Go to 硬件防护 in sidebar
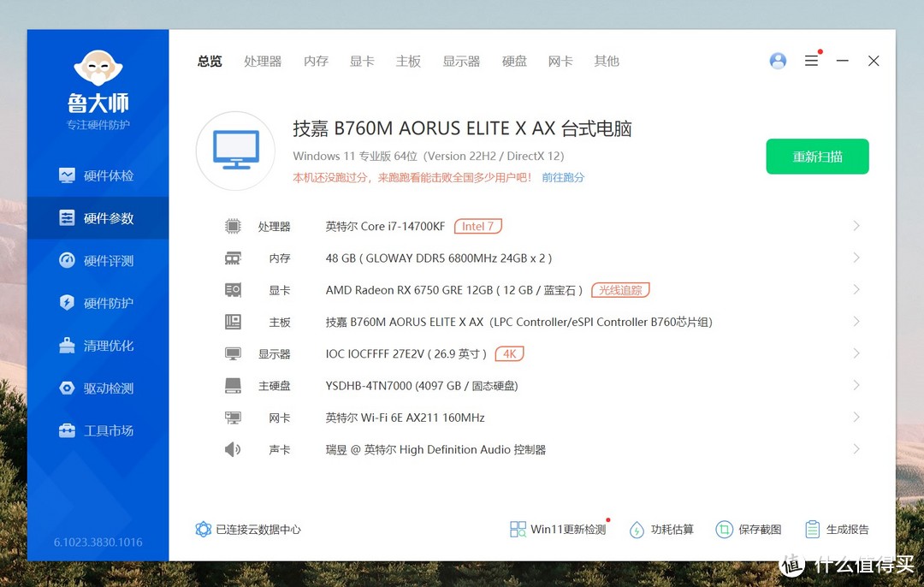 (98, 303)
